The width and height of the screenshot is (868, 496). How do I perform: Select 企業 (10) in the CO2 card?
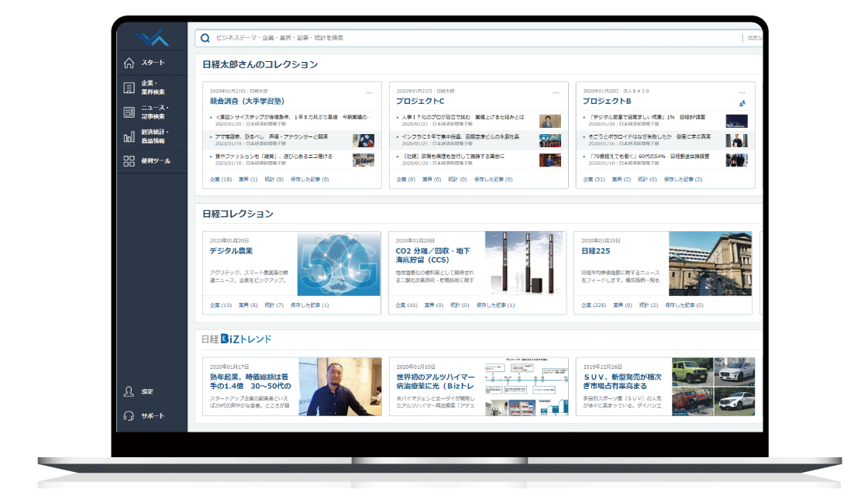coord(406,305)
